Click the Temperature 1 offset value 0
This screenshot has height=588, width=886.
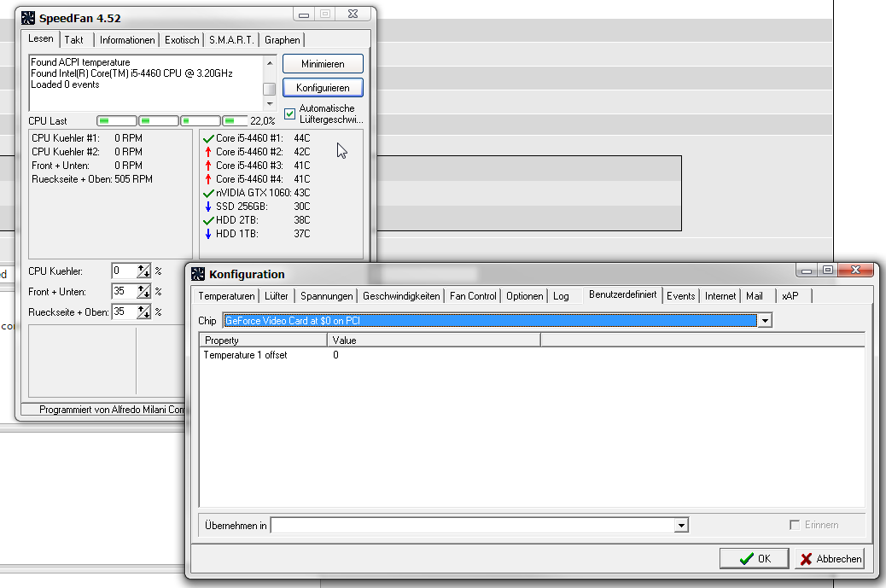335,355
